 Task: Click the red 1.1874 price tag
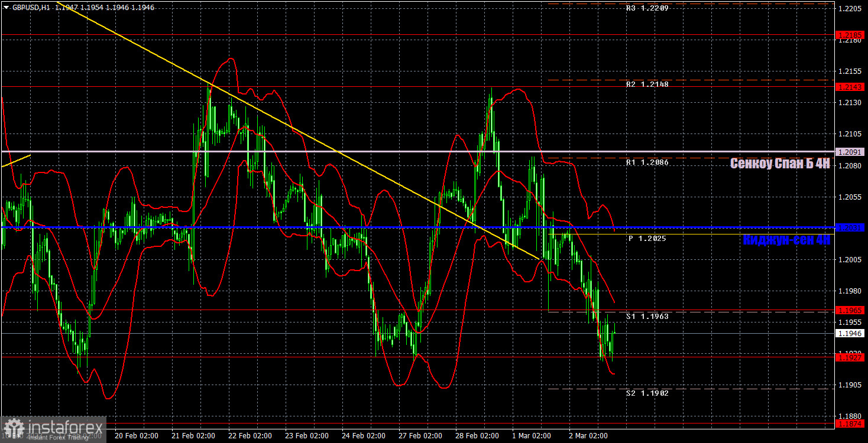(851, 424)
